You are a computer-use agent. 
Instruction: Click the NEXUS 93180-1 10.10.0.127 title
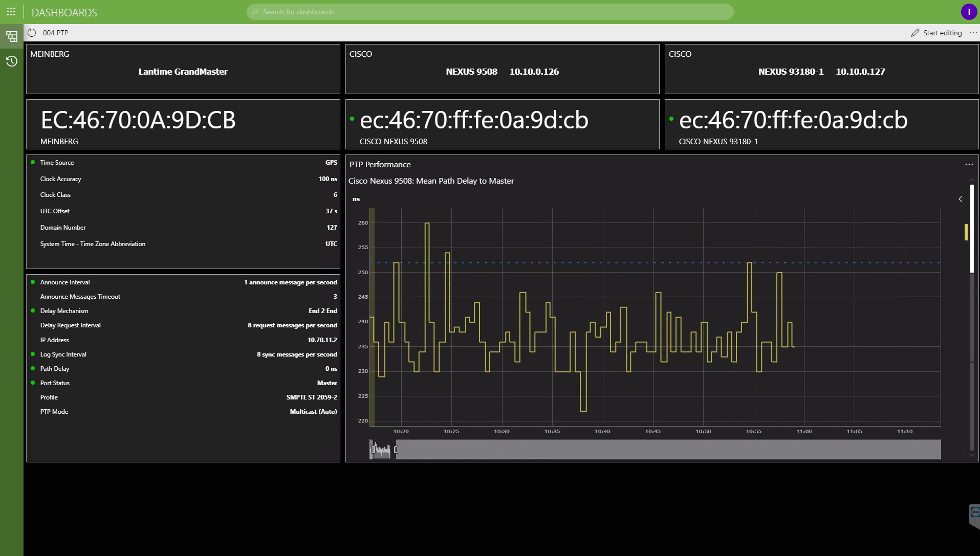(x=821, y=72)
